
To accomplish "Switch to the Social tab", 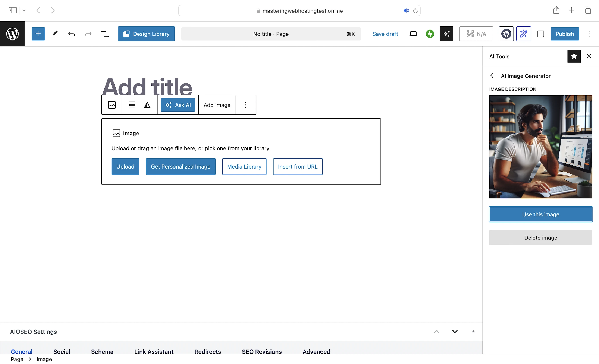I will pyautogui.click(x=62, y=351).
